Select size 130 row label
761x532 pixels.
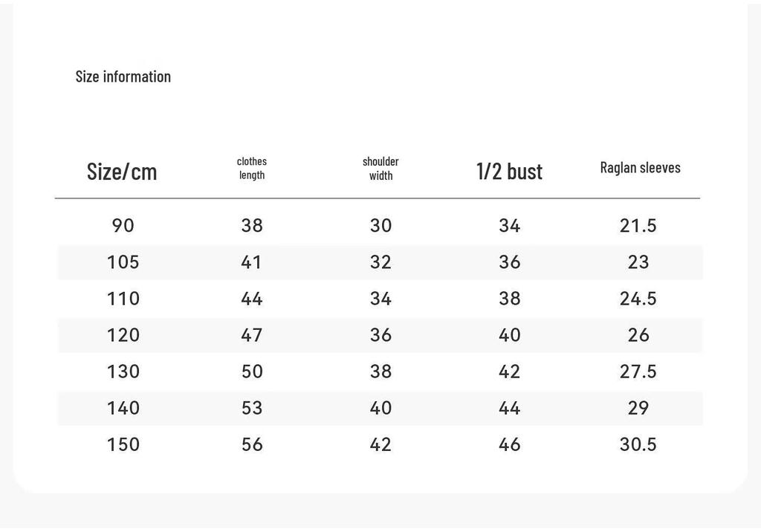pos(123,372)
